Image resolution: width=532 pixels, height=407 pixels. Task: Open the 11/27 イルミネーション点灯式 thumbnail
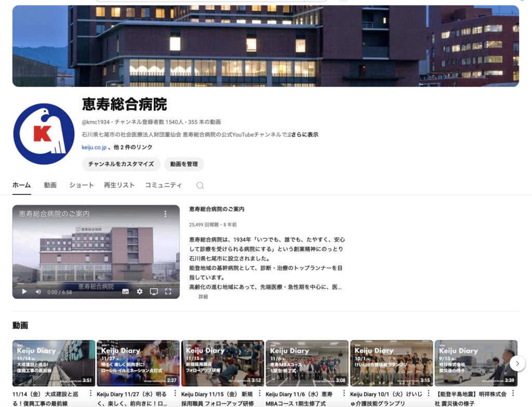pyautogui.click(x=138, y=363)
